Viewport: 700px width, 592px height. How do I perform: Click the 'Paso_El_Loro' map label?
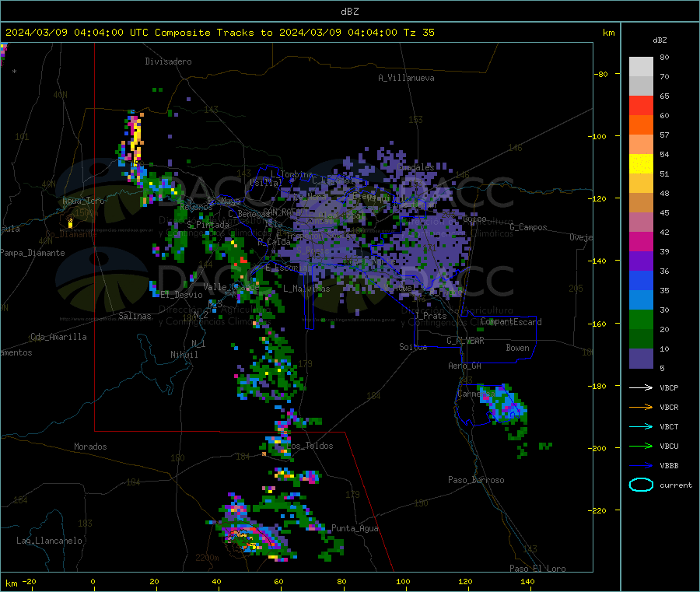(537, 569)
